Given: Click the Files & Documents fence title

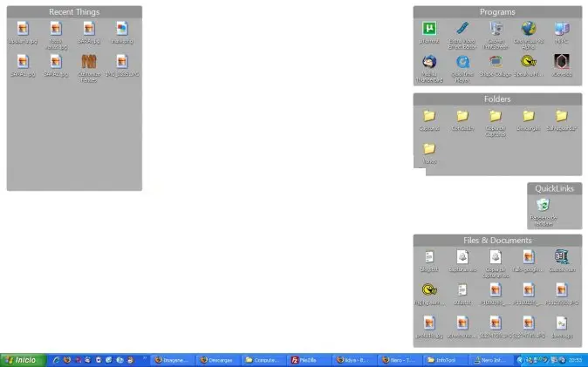Looking at the screenshot, I should (x=497, y=241).
